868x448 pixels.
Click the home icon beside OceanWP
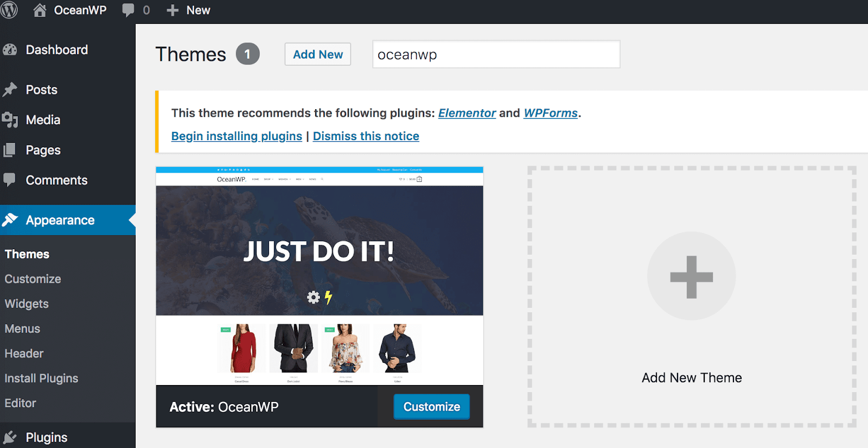pos(40,10)
